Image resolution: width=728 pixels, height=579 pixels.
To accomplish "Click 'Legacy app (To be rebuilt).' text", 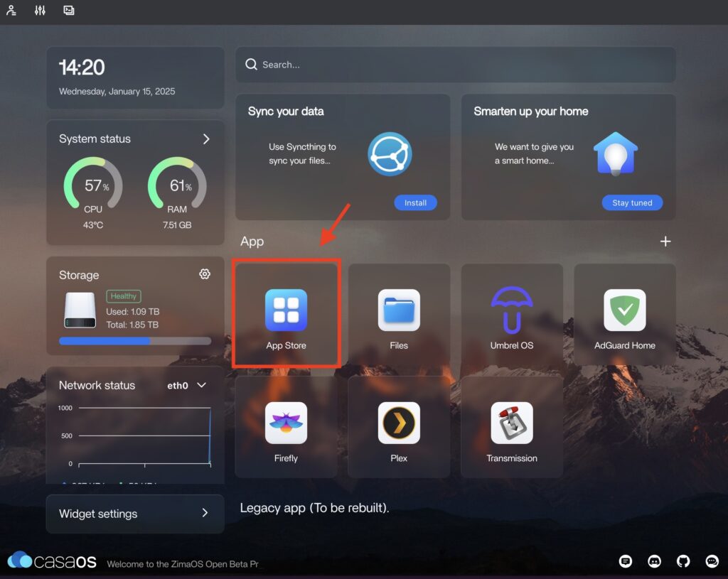I will tap(314, 508).
